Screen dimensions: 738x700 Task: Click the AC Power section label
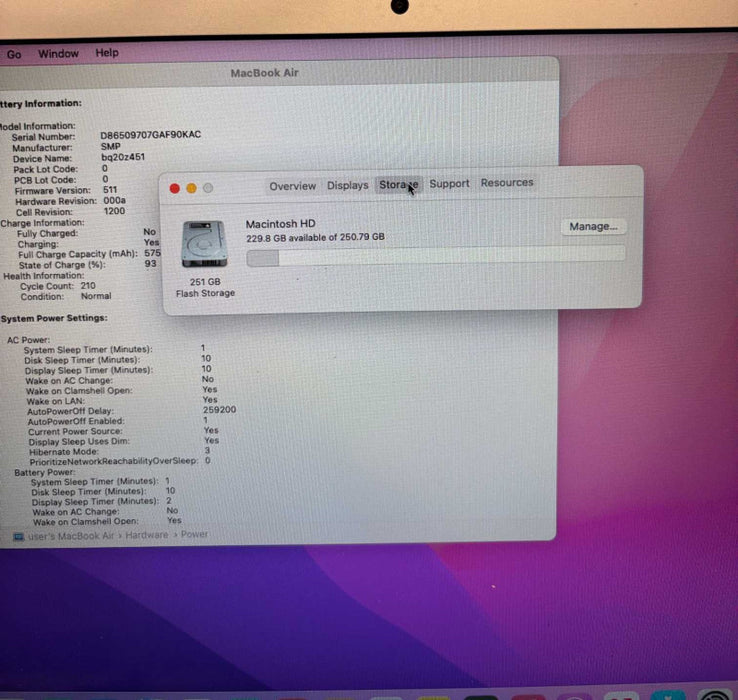28,340
